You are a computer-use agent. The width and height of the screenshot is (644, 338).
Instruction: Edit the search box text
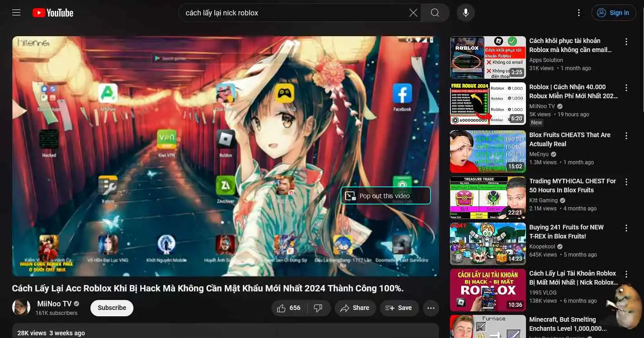(x=294, y=13)
